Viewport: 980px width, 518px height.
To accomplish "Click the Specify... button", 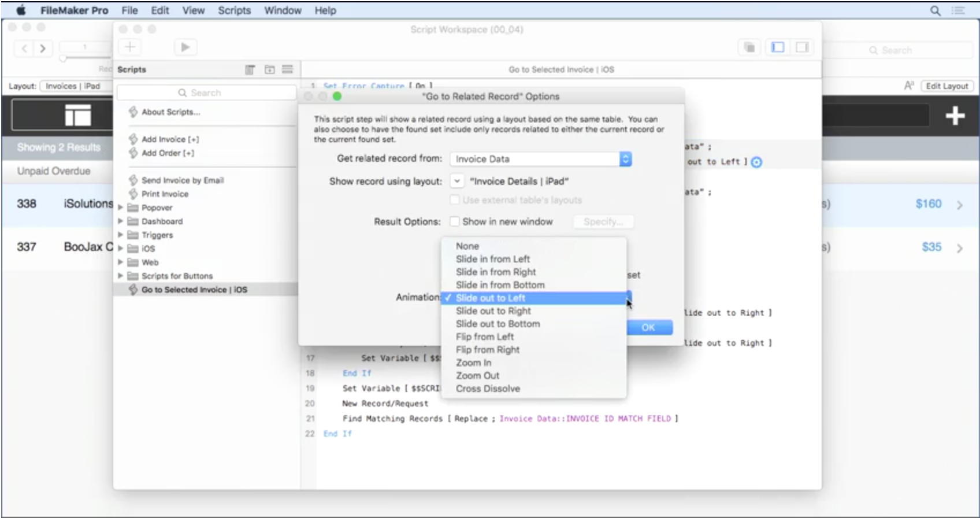I will tap(603, 222).
